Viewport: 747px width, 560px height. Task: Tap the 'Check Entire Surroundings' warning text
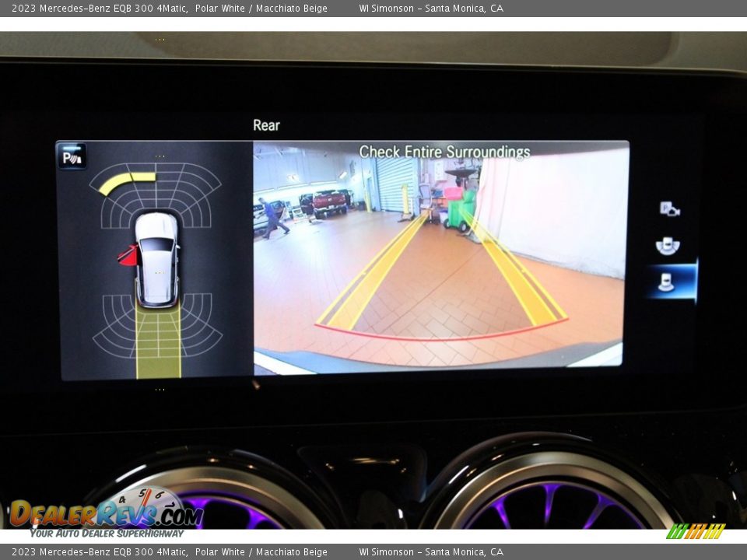pyautogui.click(x=444, y=152)
